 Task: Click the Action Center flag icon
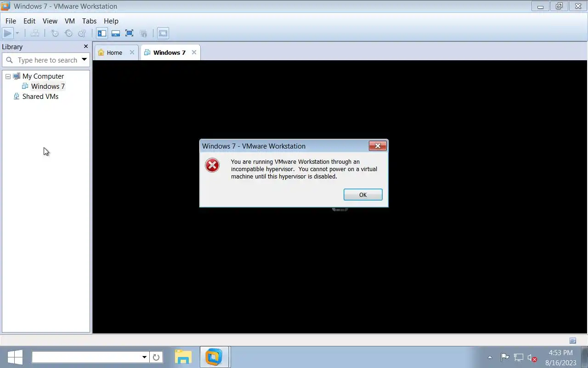point(504,357)
